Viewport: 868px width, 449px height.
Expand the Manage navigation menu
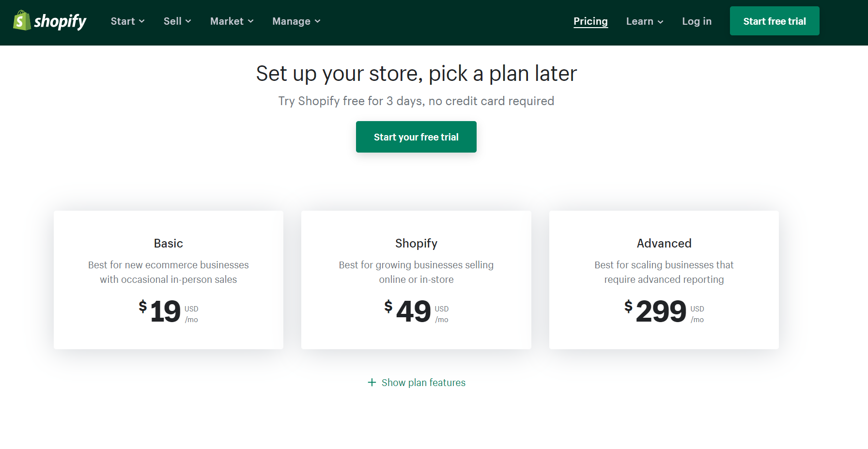coord(296,21)
